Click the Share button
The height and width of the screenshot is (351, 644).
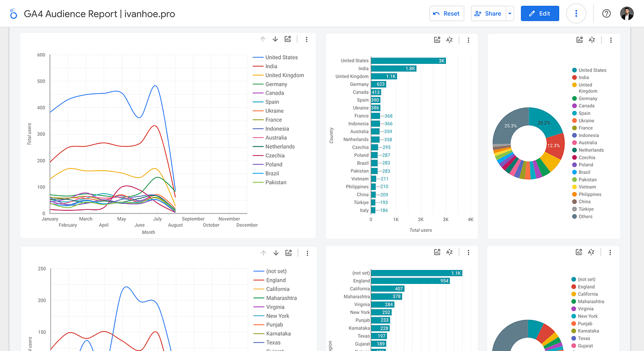488,13
